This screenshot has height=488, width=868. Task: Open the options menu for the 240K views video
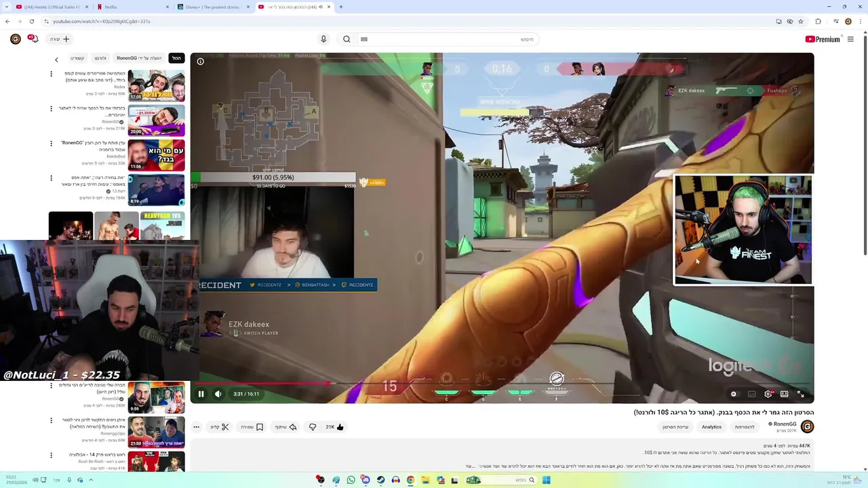[x=51, y=386]
